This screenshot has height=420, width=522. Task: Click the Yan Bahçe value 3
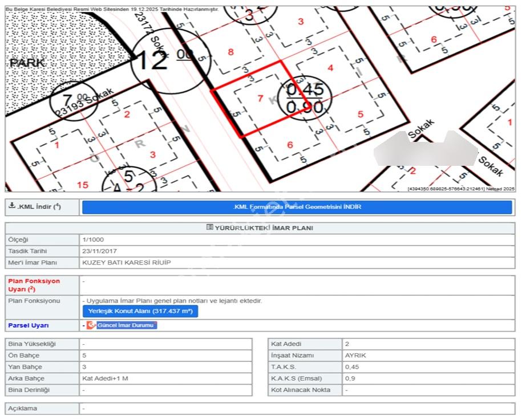[84, 367]
